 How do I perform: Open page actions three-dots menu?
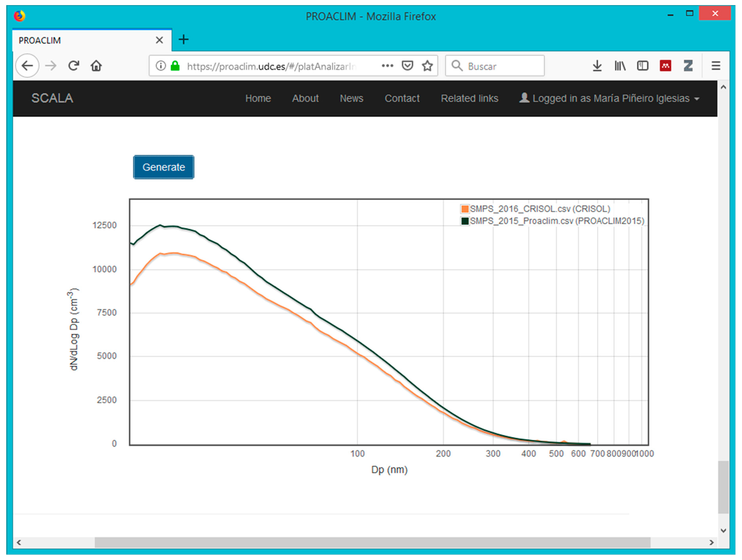(x=387, y=66)
